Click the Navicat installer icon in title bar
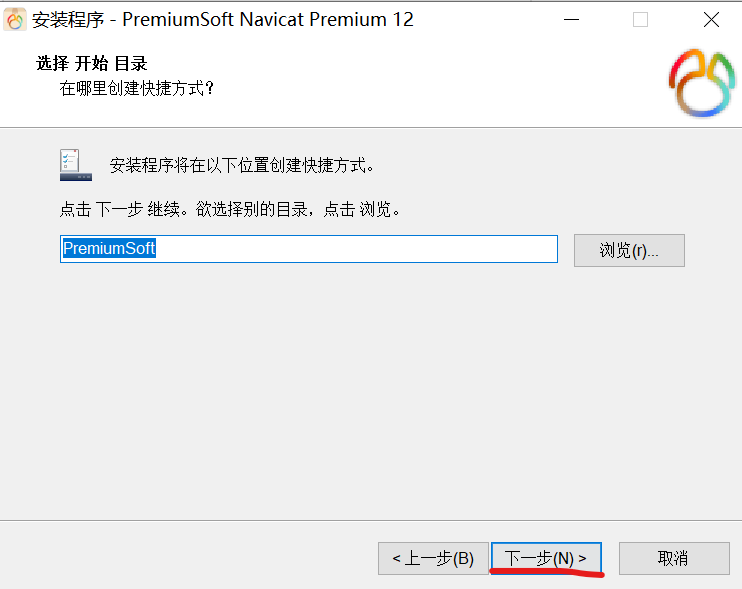This screenshot has height=589, width=742. tap(15, 19)
